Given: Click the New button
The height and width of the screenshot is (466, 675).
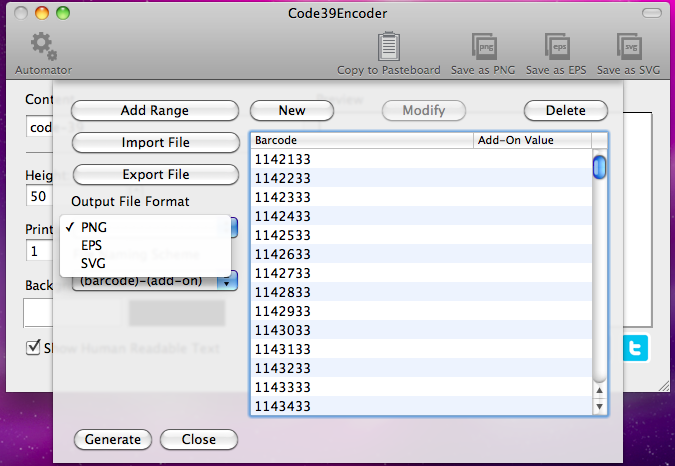Looking at the screenshot, I should click(292, 111).
